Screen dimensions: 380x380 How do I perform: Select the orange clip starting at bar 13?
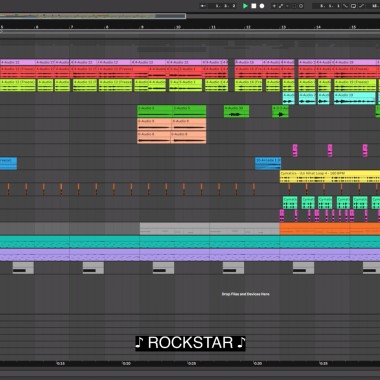330,229
